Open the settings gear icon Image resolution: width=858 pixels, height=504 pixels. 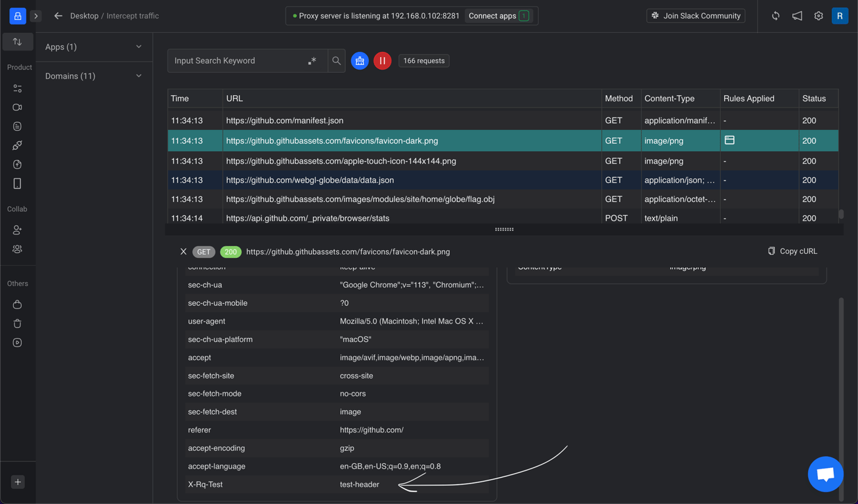818,16
